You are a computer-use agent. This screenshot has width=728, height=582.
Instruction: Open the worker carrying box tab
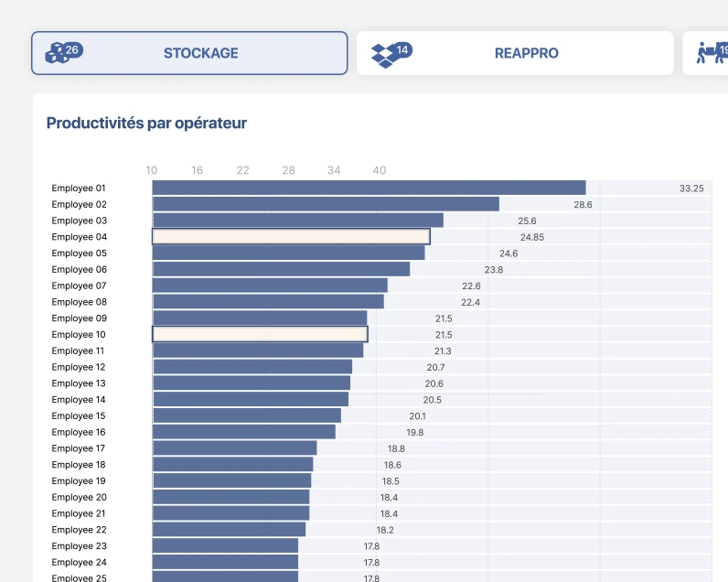pos(705,53)
